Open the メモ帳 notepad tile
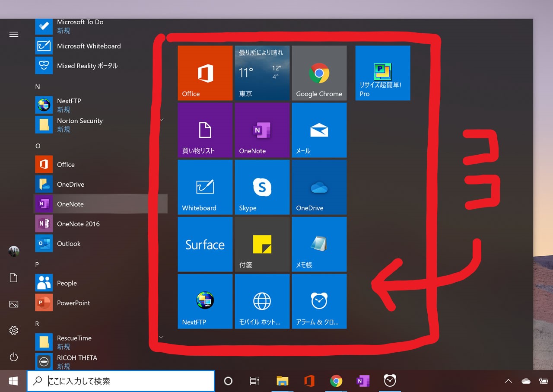Viewport: 553px width, 392px height. (319, 244)
